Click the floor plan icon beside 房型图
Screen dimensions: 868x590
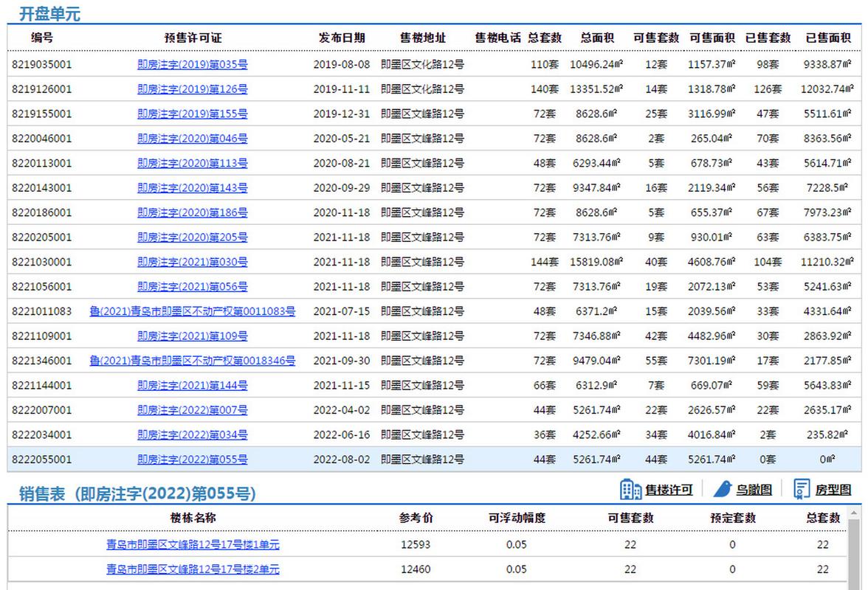(x=802, y=489)
